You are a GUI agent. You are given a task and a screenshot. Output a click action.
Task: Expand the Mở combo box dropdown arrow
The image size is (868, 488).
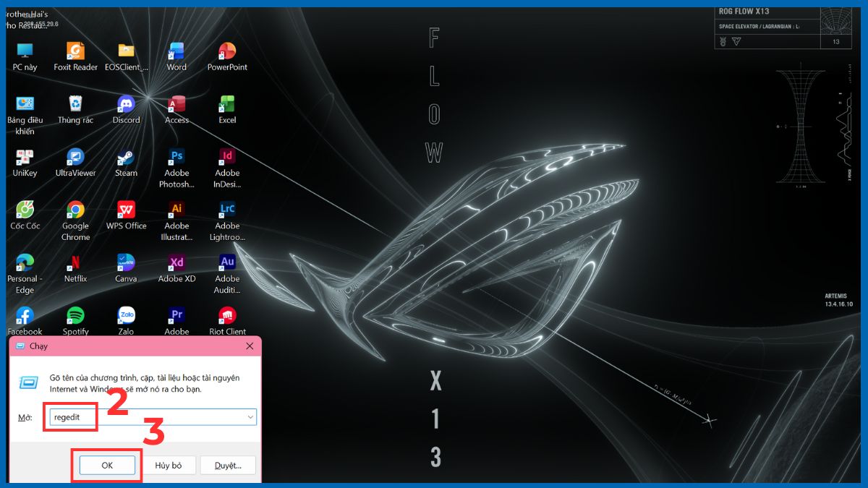pos(250,417)
